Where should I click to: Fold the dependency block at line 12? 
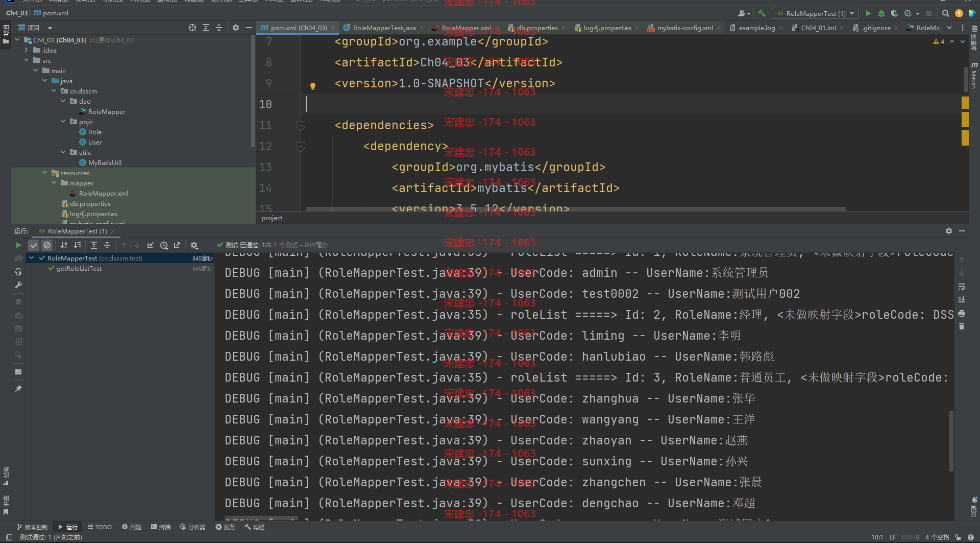click(x=301, y=147)
